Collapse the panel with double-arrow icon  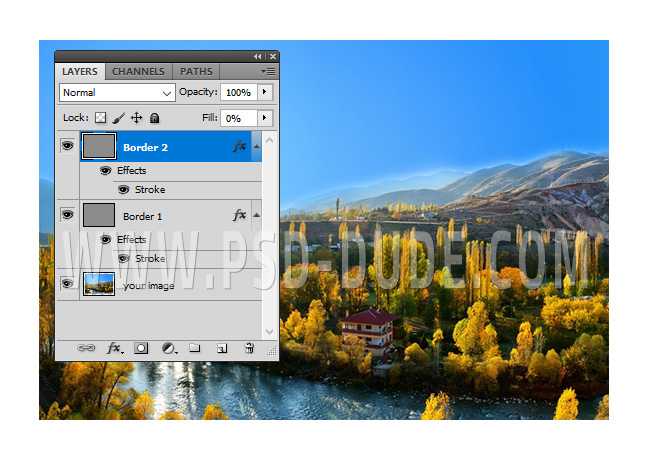258,56
